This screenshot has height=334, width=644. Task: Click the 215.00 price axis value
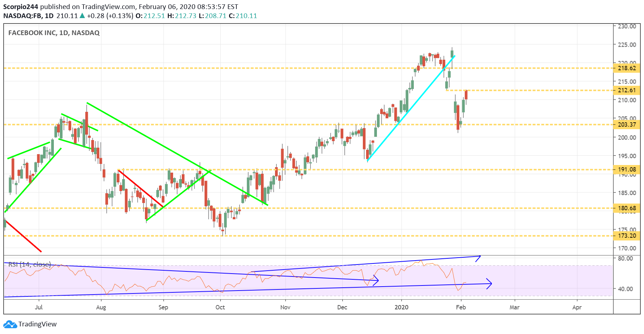627,82
